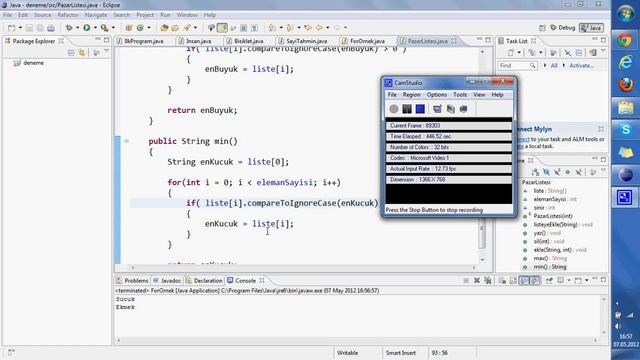
Task: Collapse the min() method fold marker
Action: [x=127, y=141]
